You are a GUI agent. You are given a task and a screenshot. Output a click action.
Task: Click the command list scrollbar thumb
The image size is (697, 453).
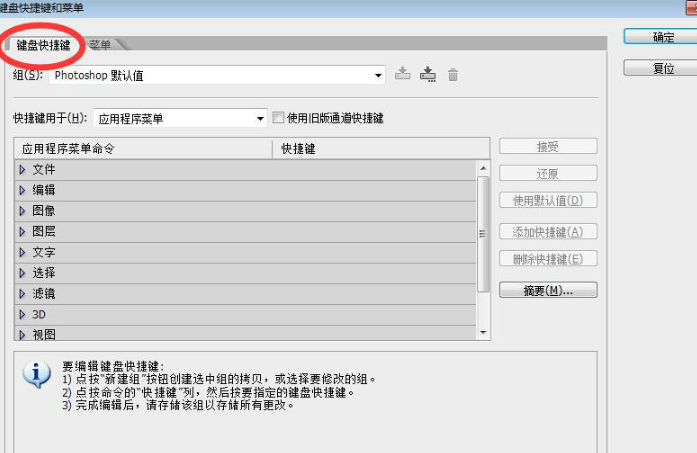[483, 234]
